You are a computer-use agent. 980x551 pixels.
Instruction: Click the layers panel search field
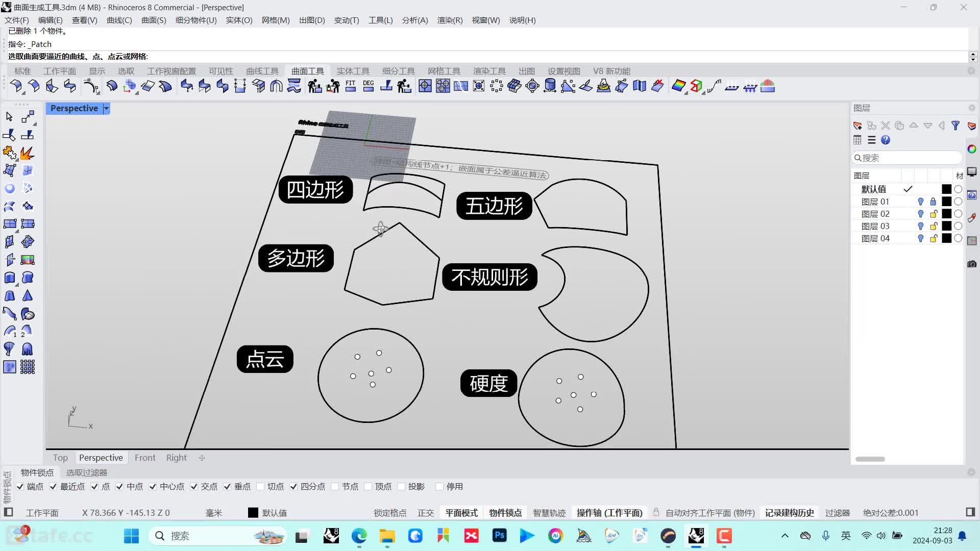click(x=907, y=158)
